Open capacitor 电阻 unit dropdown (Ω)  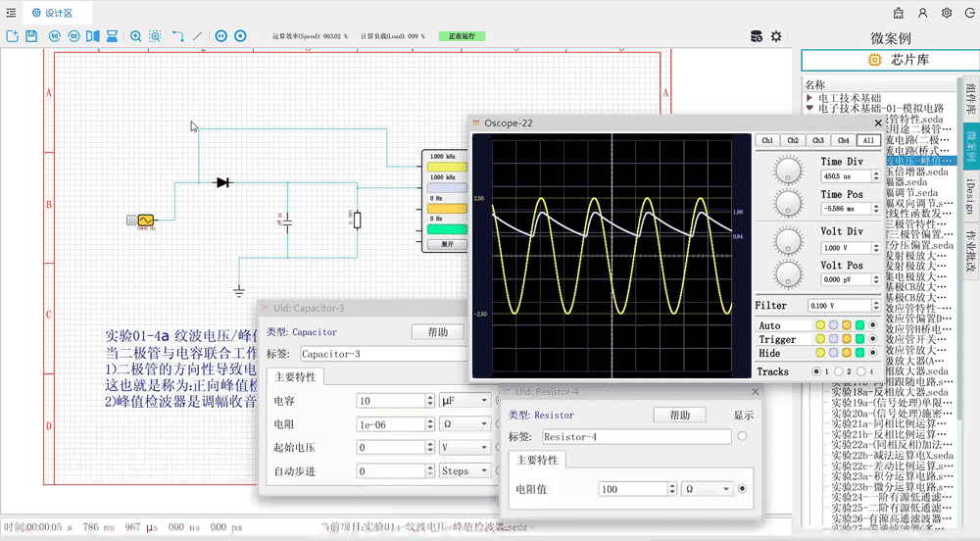click(x=465, y=424)
